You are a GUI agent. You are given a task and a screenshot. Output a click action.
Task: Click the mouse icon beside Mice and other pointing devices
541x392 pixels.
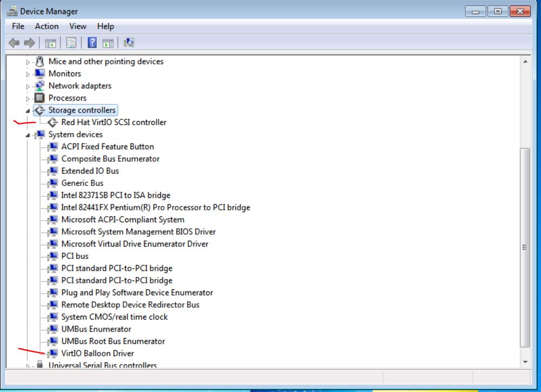(39, 62)
